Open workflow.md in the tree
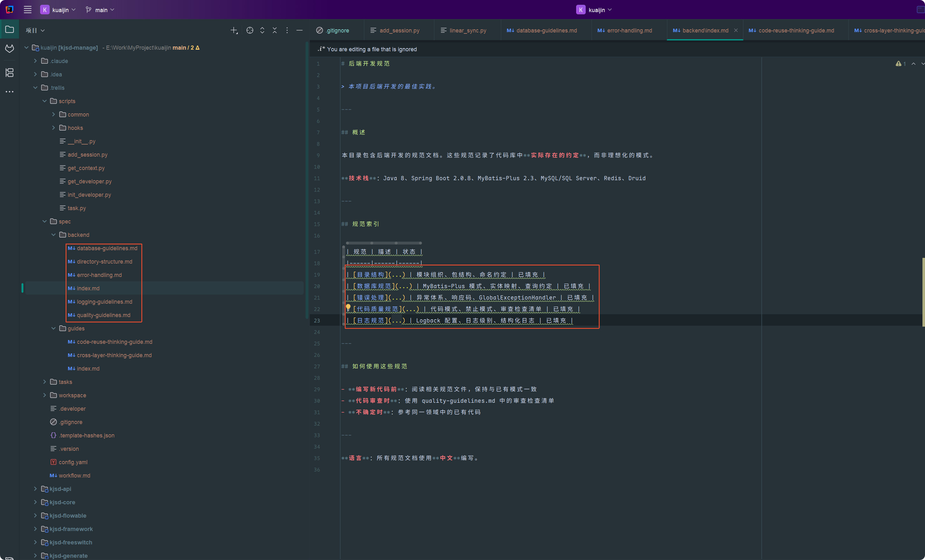 point(74,476)
